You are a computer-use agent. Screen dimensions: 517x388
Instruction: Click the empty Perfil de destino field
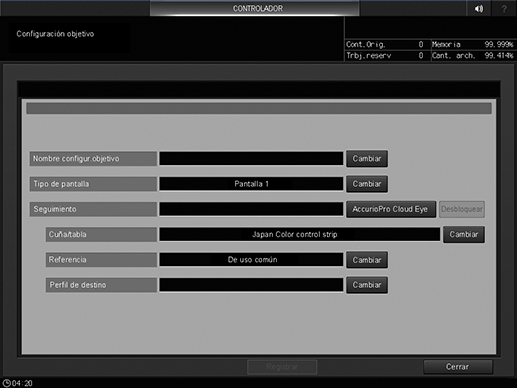251,285
